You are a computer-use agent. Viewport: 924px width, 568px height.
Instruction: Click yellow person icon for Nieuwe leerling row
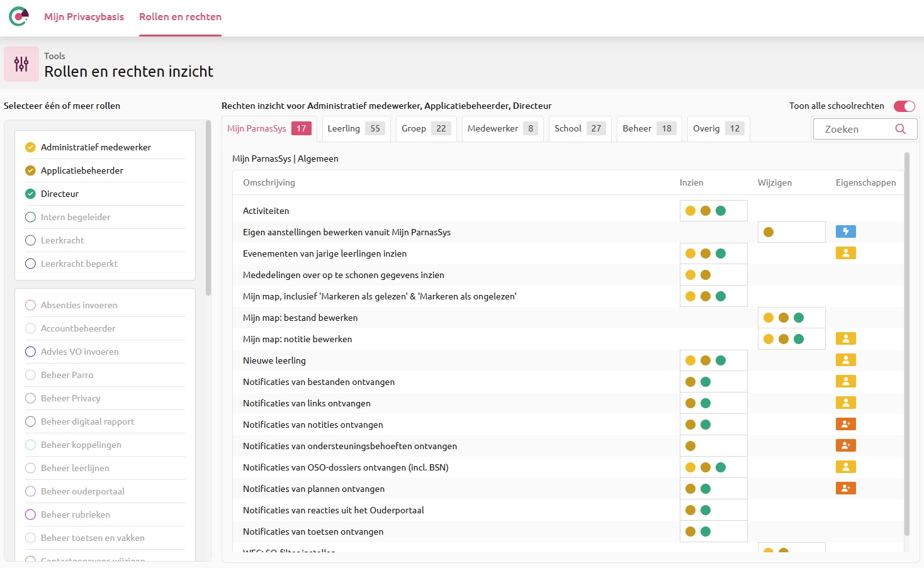(846, 360)
